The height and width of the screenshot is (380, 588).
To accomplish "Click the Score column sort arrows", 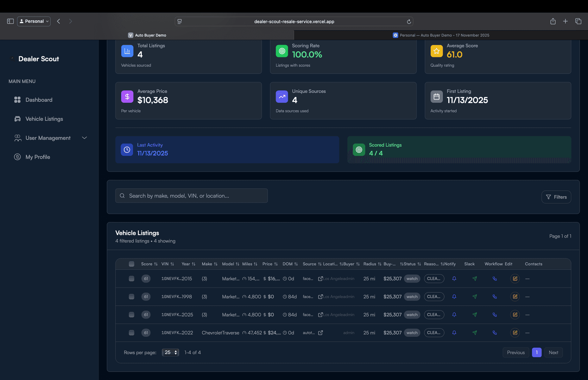I will point(156,264).
